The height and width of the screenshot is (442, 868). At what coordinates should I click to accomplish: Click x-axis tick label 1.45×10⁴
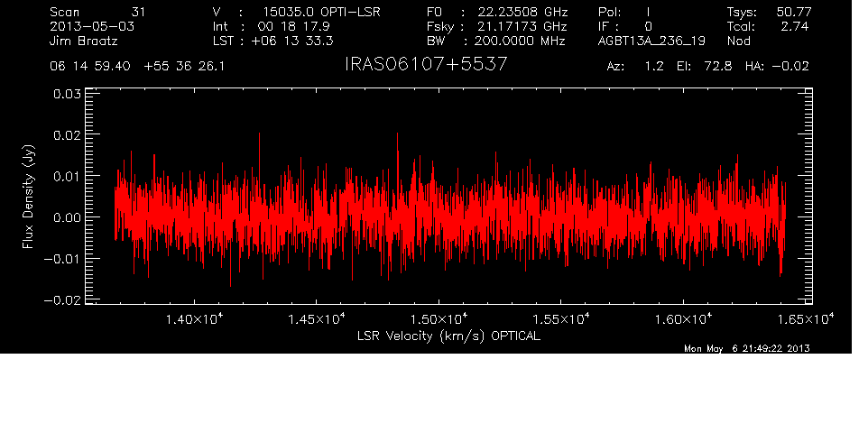[x=317, y=319]
